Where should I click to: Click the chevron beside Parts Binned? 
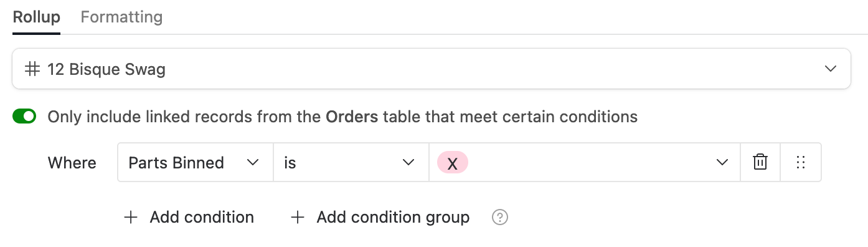[253, 163]
